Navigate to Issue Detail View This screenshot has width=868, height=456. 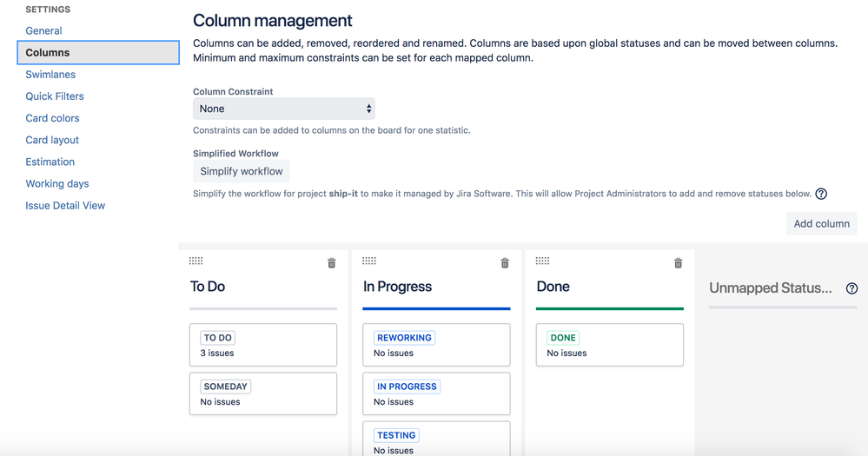pyautogui.click(x=65, y=206)
